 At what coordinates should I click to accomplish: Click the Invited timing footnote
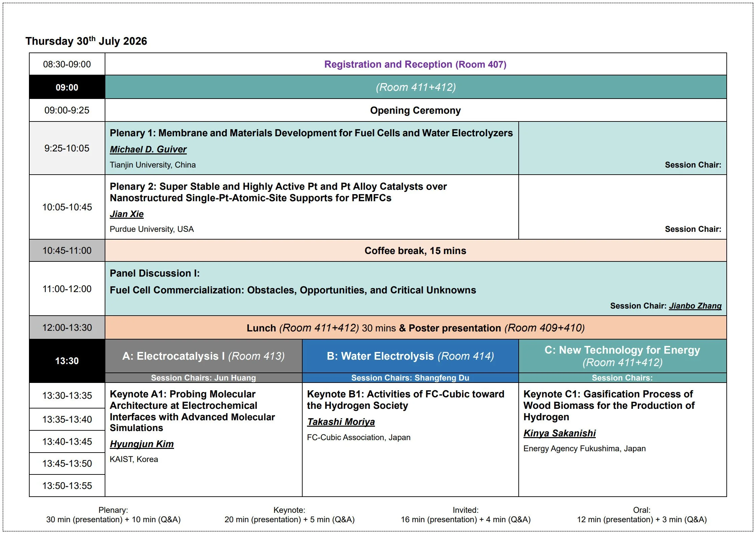466,515
